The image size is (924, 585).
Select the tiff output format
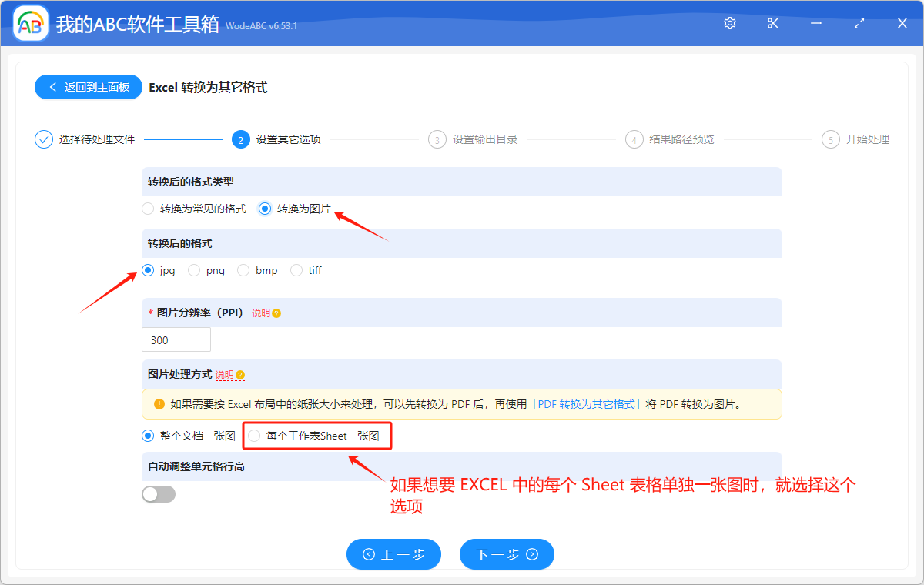coord(296,270)
